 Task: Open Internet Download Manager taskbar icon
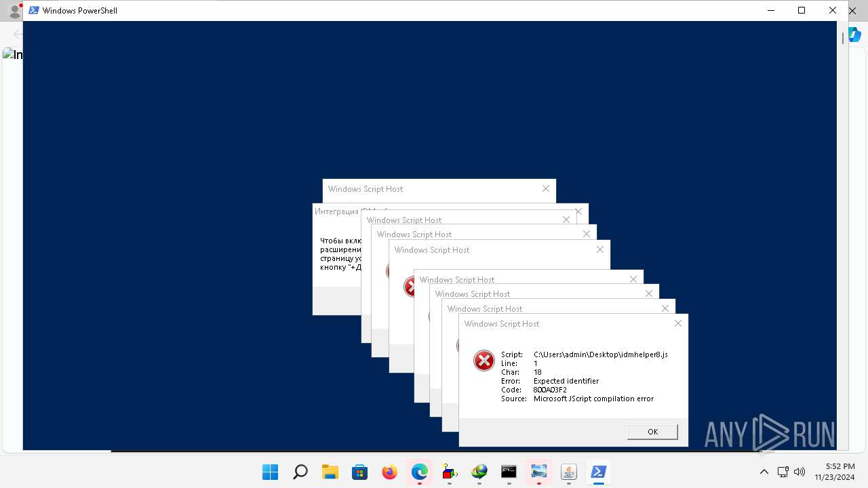(479, 472)
